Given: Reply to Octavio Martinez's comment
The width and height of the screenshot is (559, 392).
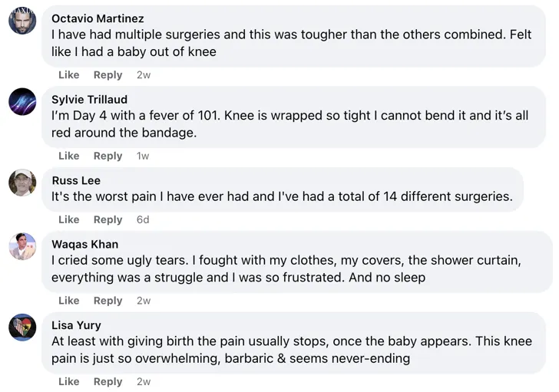Looking at the screenshot, I should pos(107,75).
